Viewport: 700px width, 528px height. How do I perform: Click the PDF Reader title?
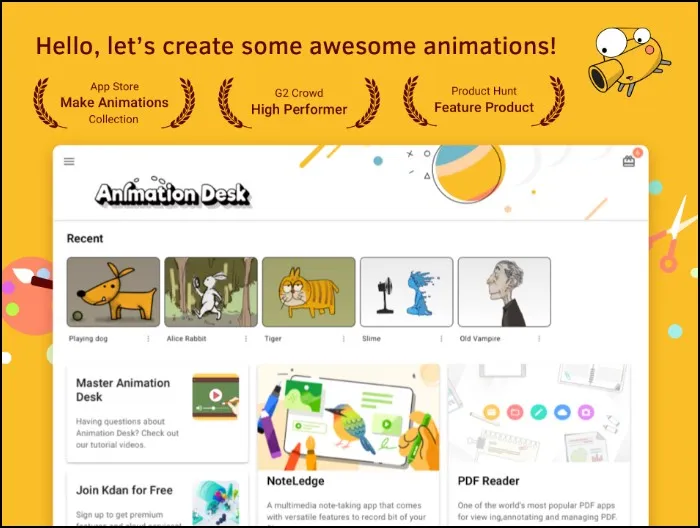pyautogui.click(x=488, y=481)
